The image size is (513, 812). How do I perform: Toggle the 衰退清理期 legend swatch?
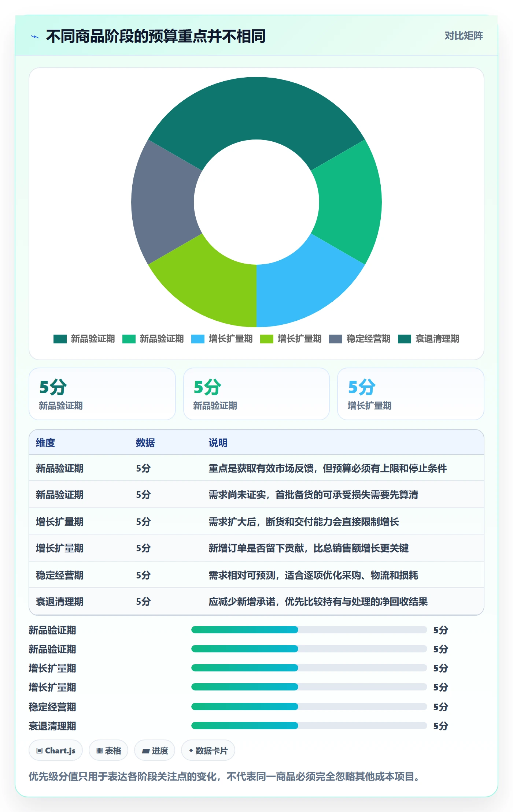coord(404,339)
